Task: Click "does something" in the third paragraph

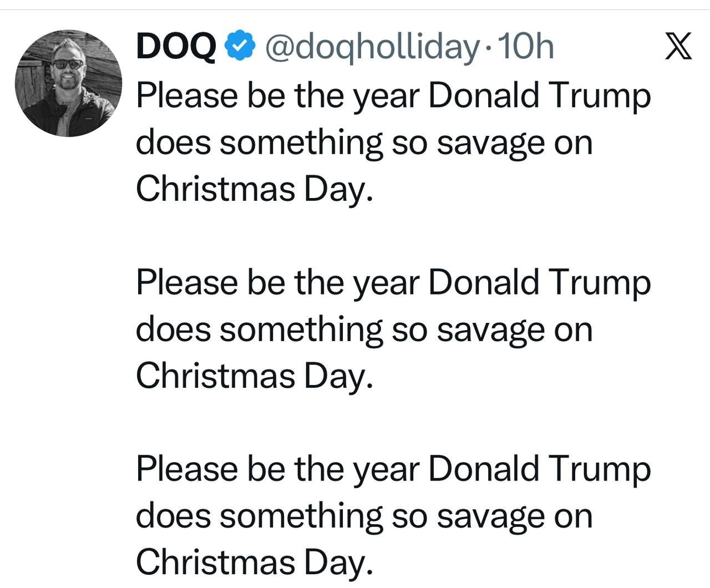Action: click(259, 516)
